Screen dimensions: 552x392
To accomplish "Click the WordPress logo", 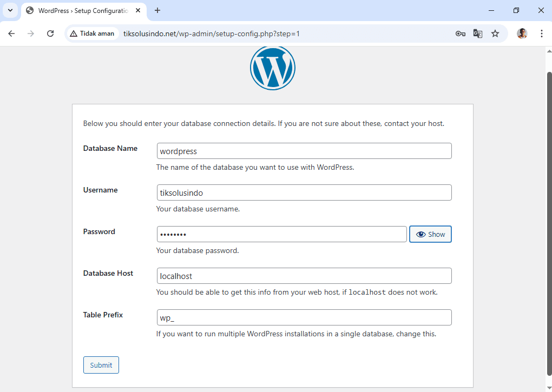I will (272, 68).
